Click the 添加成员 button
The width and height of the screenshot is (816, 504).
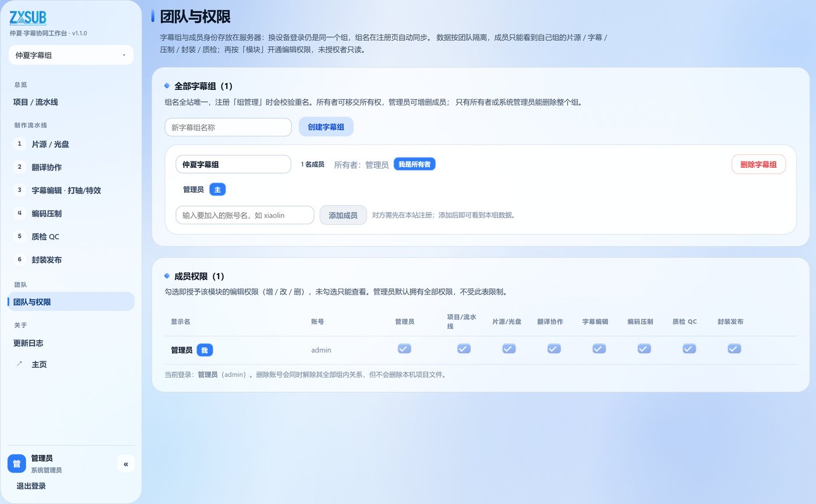(343, 215)
